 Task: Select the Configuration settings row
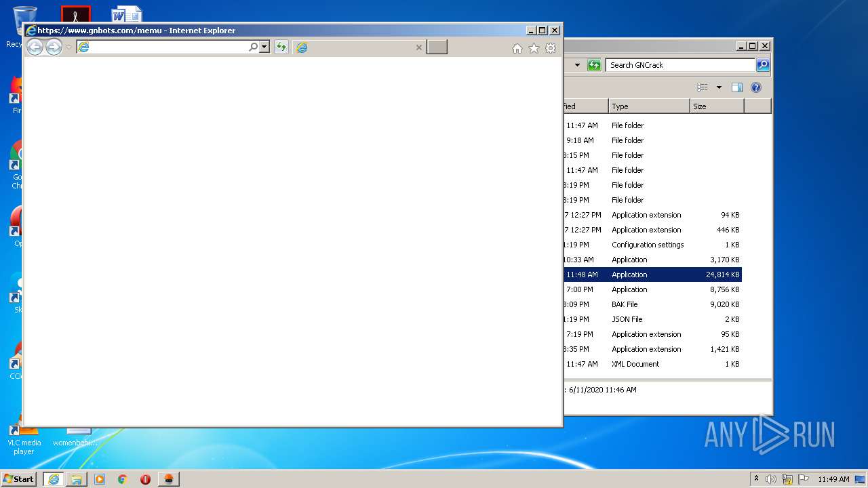point(652,245)
